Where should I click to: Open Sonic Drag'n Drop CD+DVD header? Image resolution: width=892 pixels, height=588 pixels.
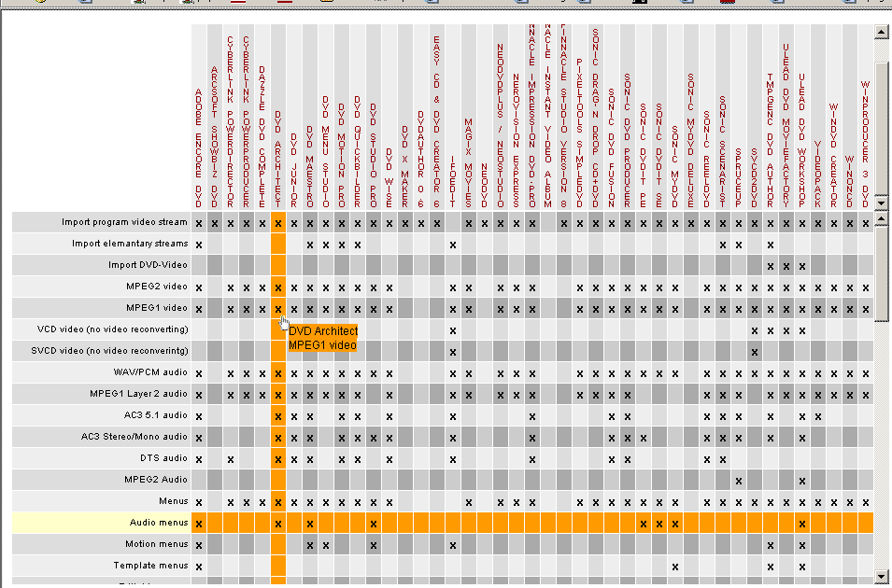tap(596, 119)
